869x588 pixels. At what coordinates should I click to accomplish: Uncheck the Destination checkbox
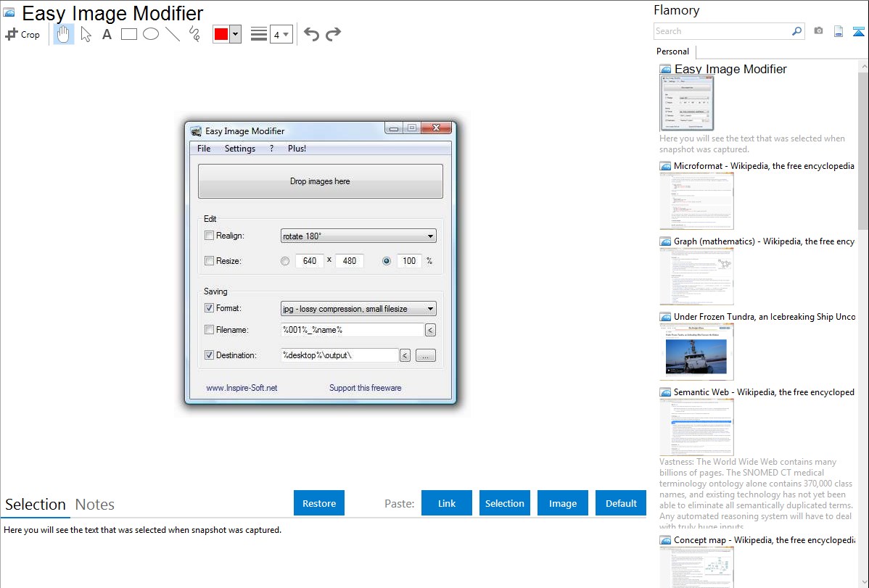coord(209,355)
